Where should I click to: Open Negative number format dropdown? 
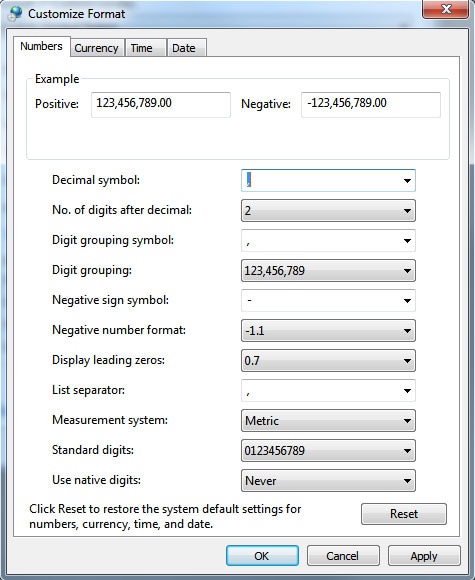pos(328,330)
